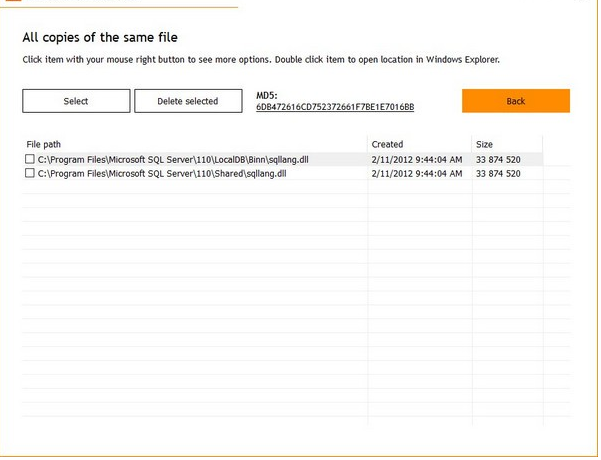Image resolution: width=601 pixels, height=460 pixels.
Task: Select the Shared\sqllang.dll file path text
Action: pyautogui.click(x=162, y=174)
